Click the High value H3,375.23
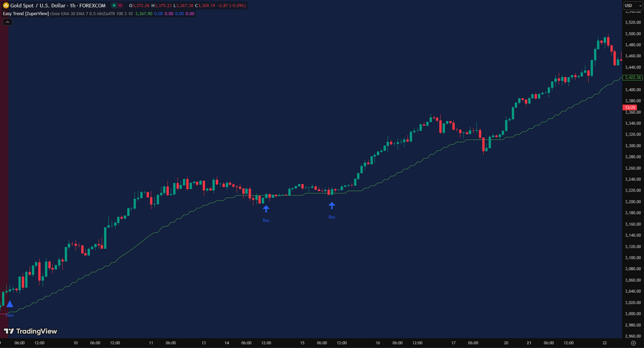The image size is (644, 348). pos(162,6)
